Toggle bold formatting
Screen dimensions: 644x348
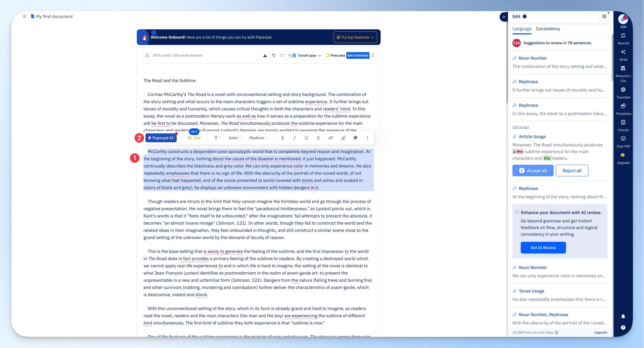282,138
